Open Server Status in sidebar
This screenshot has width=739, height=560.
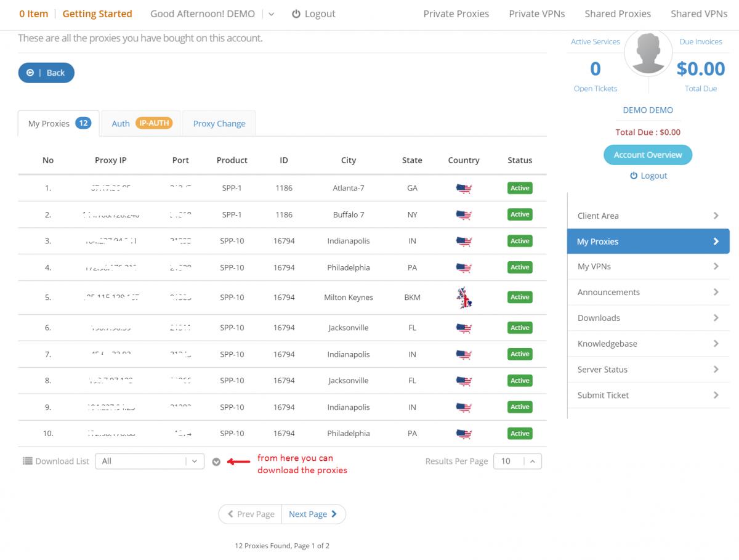click(648, 370)
